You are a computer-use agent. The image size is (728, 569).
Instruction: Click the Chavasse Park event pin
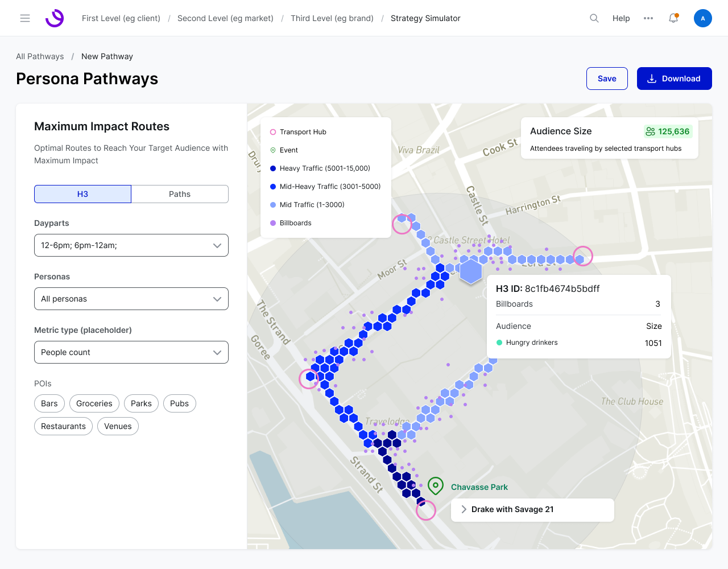click(x=436, y=486)
